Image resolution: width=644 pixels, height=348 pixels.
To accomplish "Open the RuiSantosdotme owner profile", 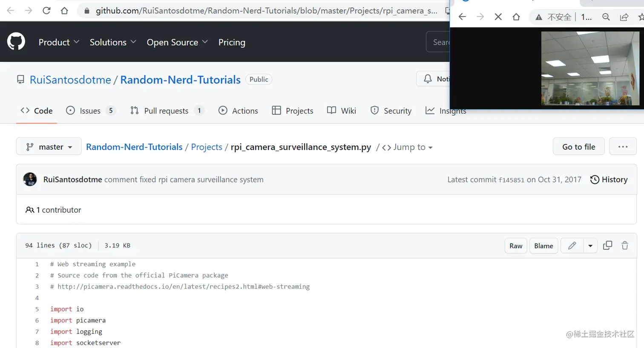I will [x=70, y=80].
